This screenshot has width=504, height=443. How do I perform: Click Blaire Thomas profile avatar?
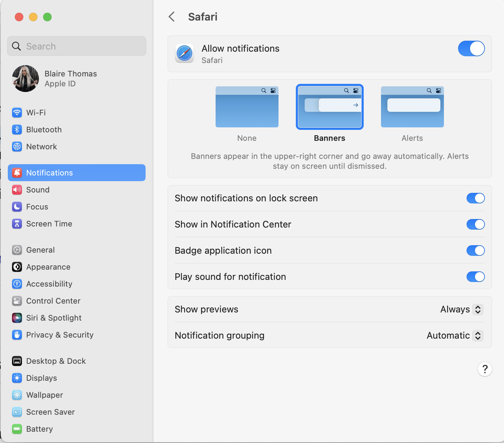tap(25, 79)
